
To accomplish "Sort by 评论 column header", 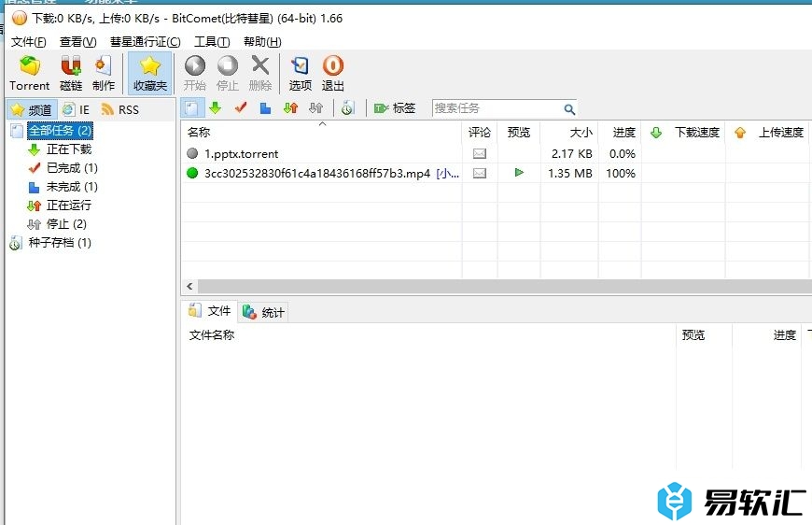I will [x=480, y=133].
